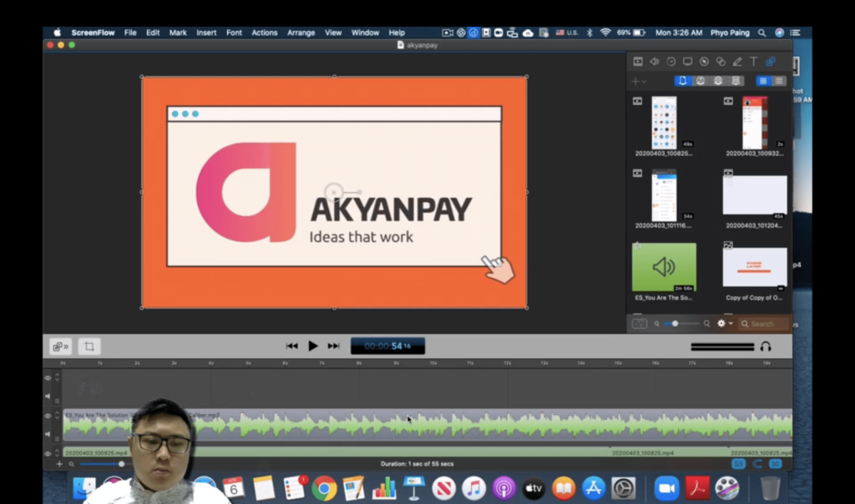Toggle visibility eye of the top empty track
Viewport: 855px width, 504px height.
(48, 378)
